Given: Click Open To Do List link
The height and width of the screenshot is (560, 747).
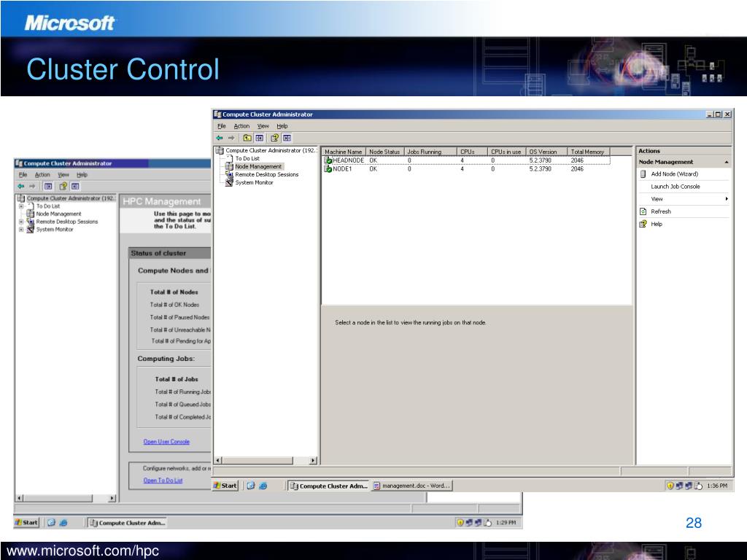Looking at the screenshot, I should click(163, 481).
